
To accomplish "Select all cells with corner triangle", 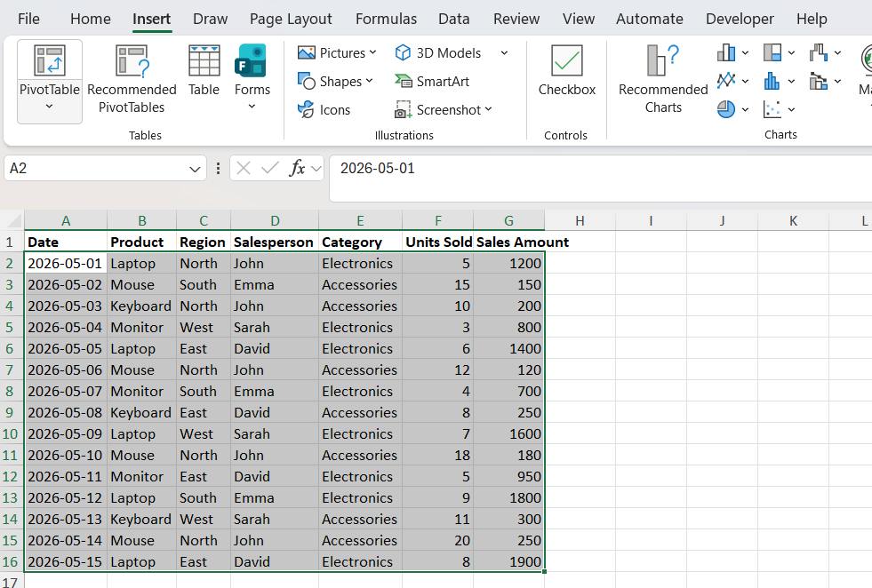I will 12,220.
